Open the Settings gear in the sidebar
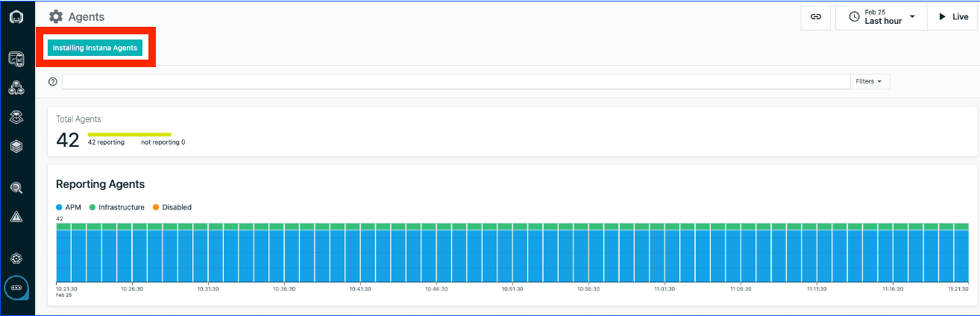 (16, 259)
